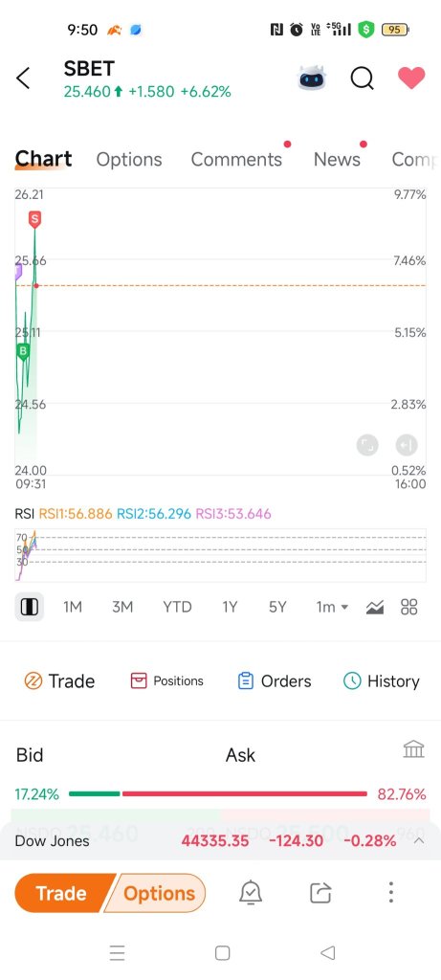Viewport: 441px width, 980px height.
Task: Open the History clock shortcut
Action: point(382,681)
